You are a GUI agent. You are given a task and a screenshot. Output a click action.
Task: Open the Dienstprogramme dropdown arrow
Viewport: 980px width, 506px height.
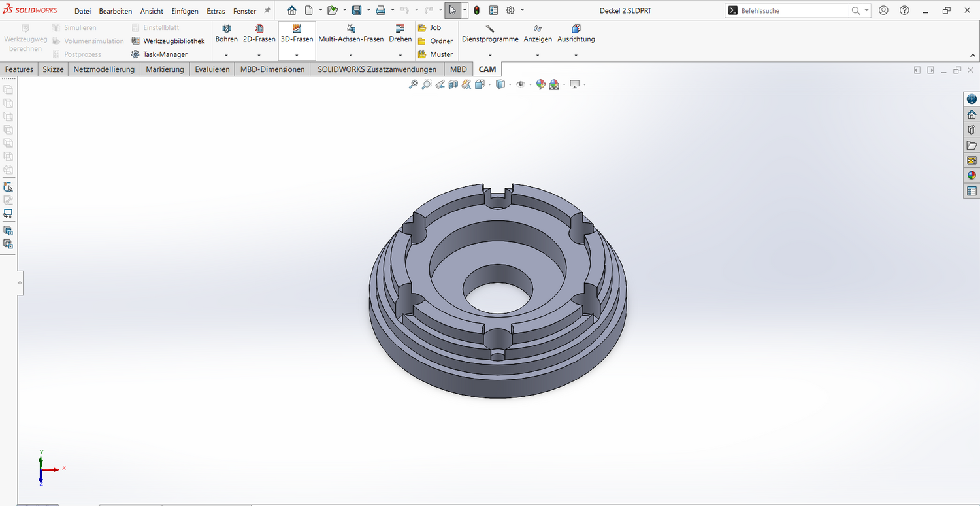pos(490,55)
